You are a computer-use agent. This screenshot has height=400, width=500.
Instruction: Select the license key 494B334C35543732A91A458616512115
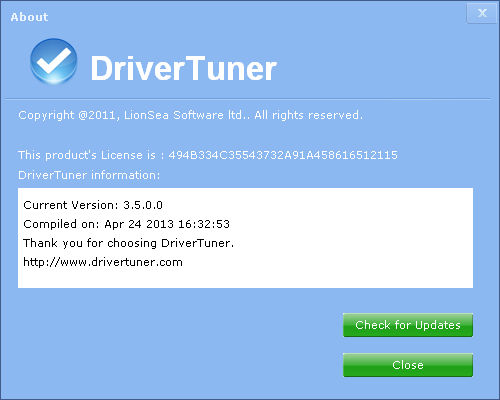(x=283, y=155)
